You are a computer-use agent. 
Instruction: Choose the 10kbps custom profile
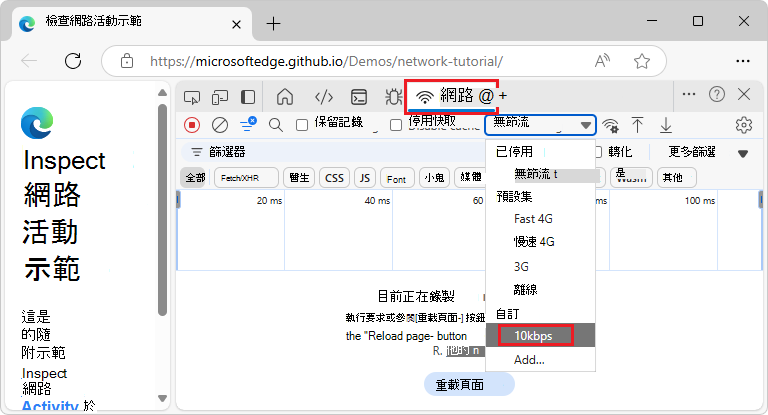pyautogui.click(x=540, y=336)
